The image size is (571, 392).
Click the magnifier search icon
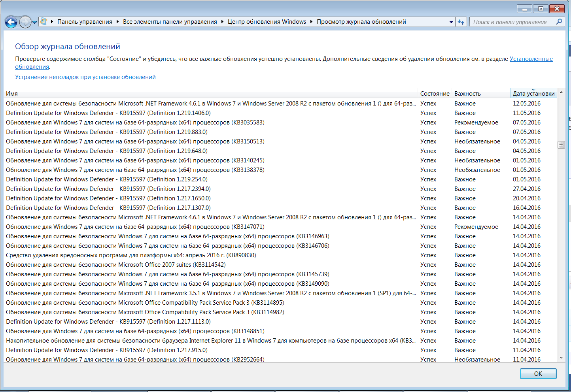(559, 22)
